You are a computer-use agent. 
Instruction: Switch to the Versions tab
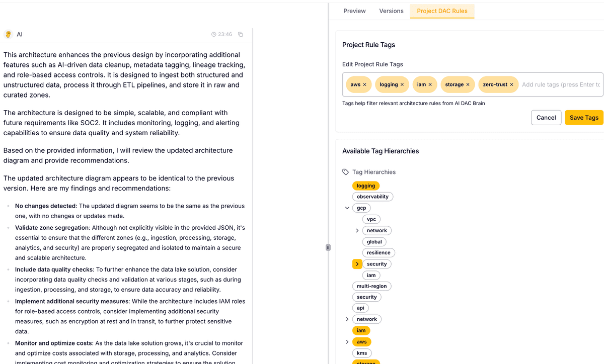point(391,11)
